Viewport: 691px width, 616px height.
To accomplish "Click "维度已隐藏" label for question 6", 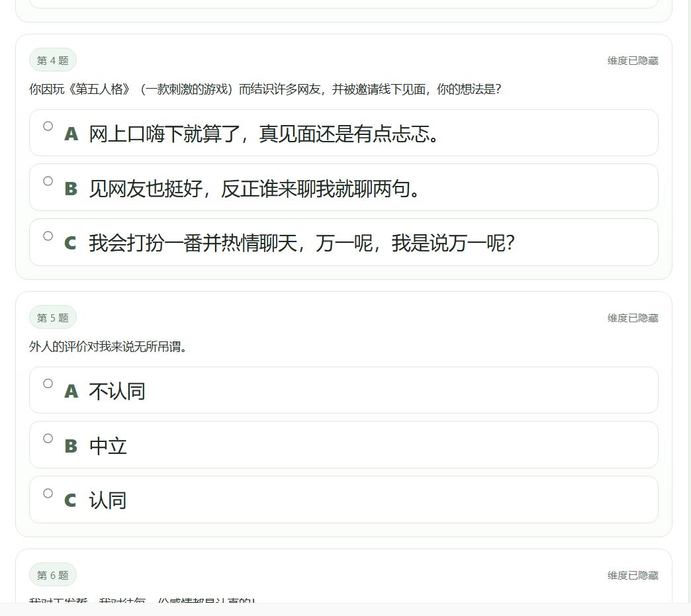I will click(x=631, y=576).
